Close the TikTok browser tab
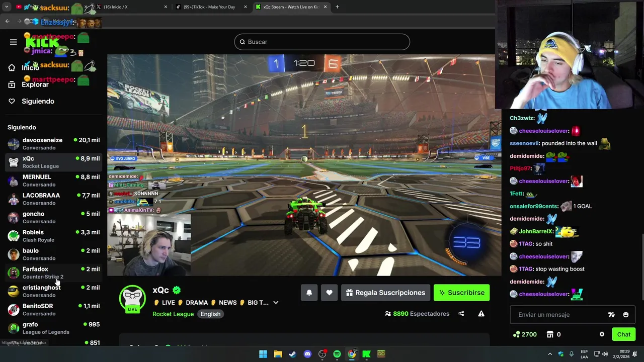The image size is (644, 362). 246,7
